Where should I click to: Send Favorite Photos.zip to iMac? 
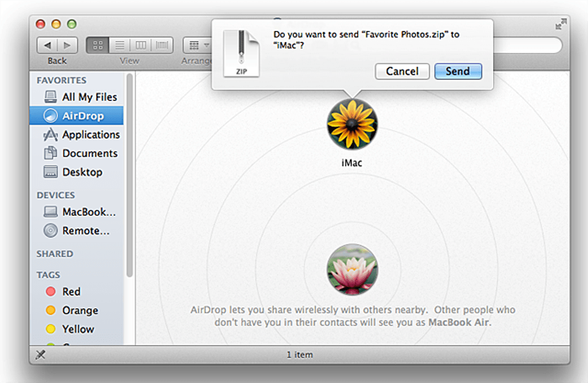458,71
